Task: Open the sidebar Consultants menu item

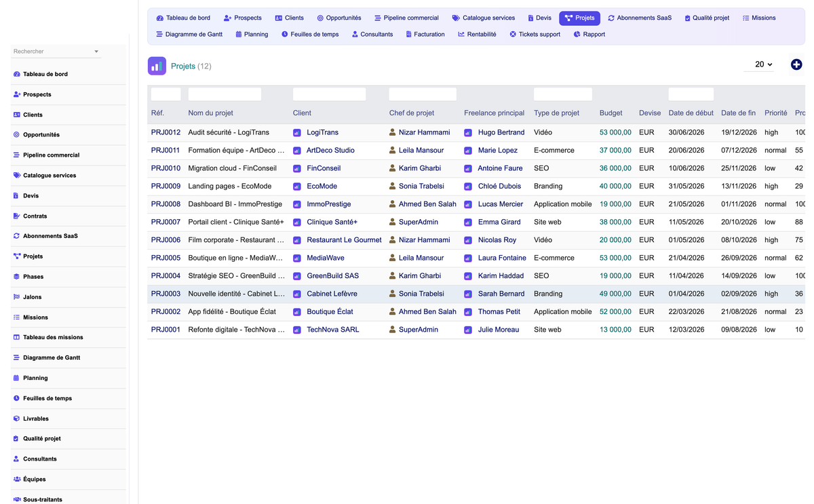Action: [x=40, y=459]
